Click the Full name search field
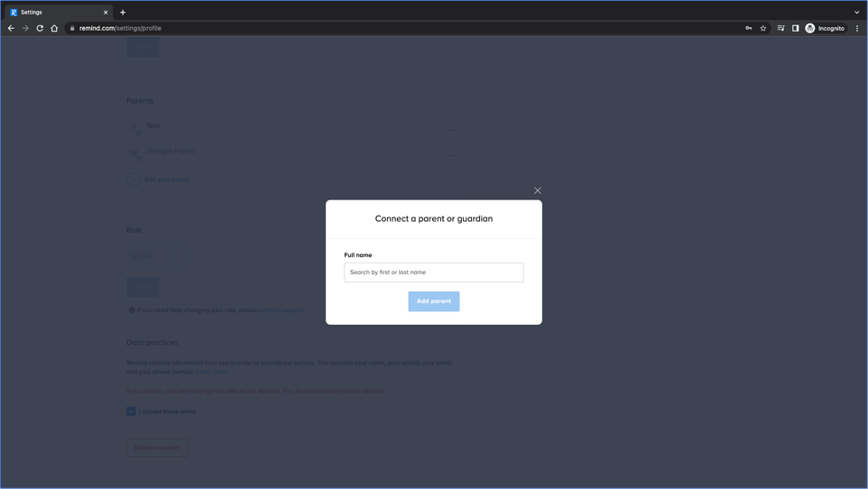This screenshot has width=868, height=489. 433,272
